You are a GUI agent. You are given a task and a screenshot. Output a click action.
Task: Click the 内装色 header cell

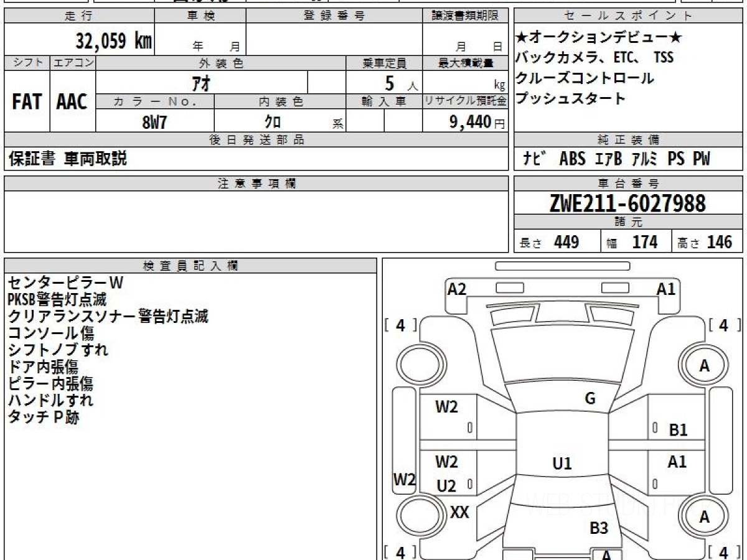[280, 101]
